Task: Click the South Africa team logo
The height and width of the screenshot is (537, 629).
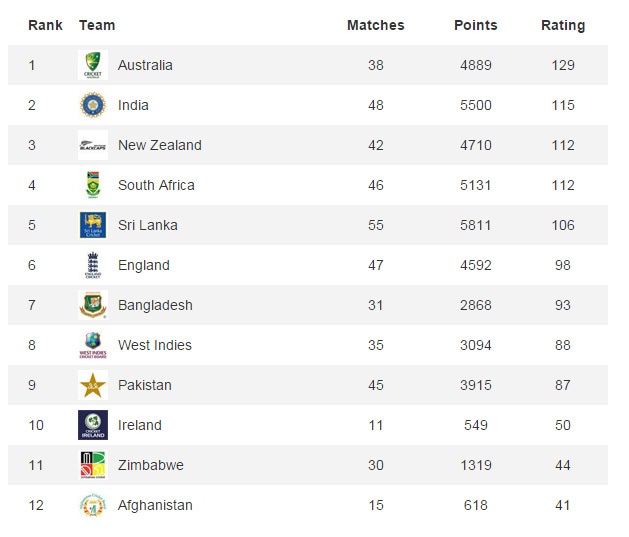Action: 93,185
